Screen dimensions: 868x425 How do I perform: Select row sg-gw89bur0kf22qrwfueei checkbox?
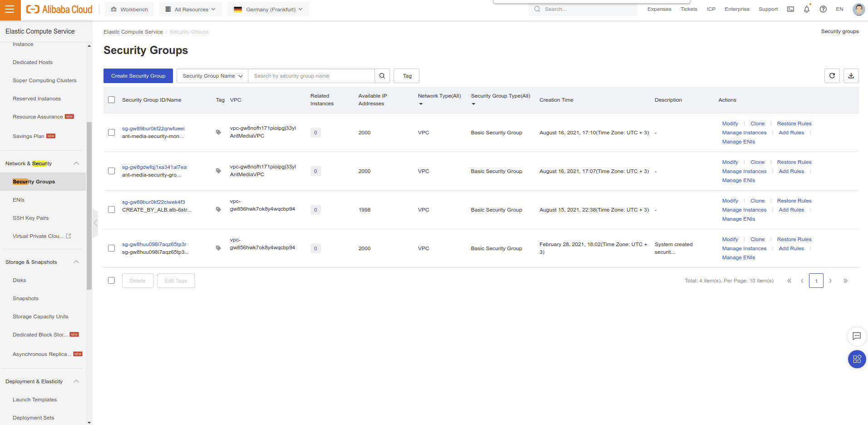click(111, 133)
